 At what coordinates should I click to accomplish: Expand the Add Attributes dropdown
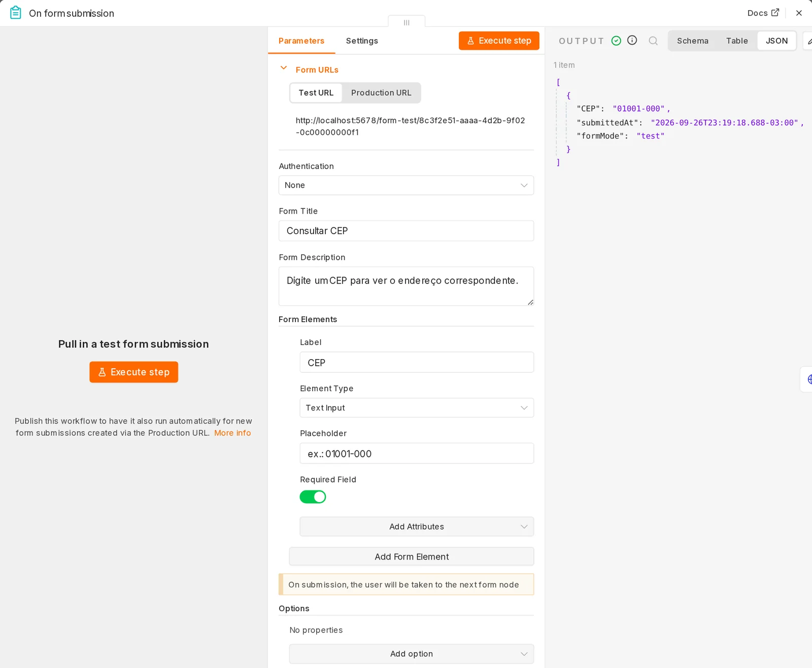pyautogui.click(x=417, y=526)
